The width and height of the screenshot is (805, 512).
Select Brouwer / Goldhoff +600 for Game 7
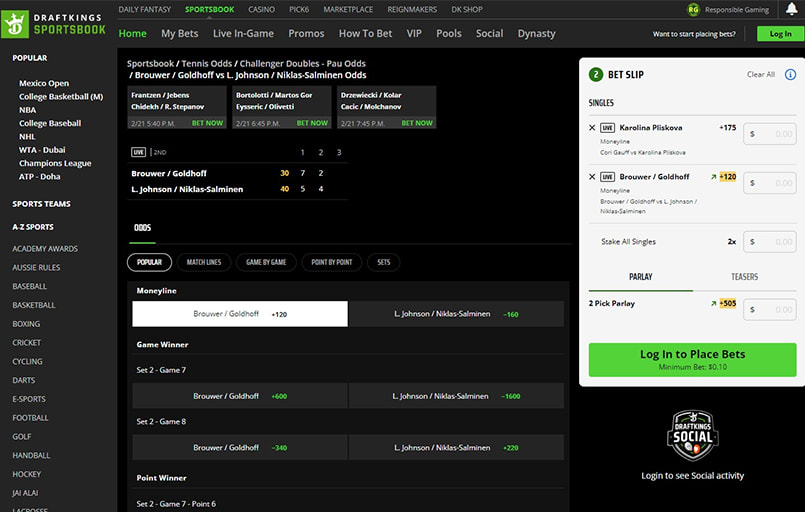[x=240, y=396]
